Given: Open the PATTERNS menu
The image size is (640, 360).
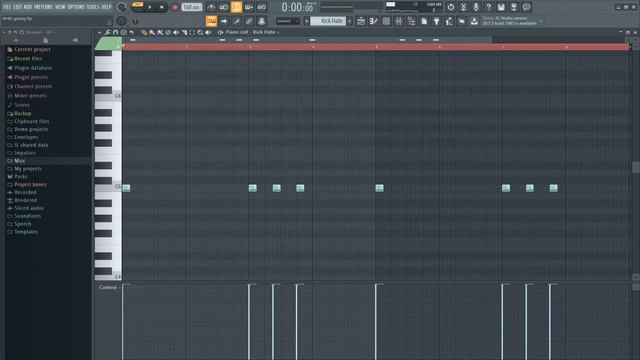Looking at the screenshot, I should tap(43, 7).
